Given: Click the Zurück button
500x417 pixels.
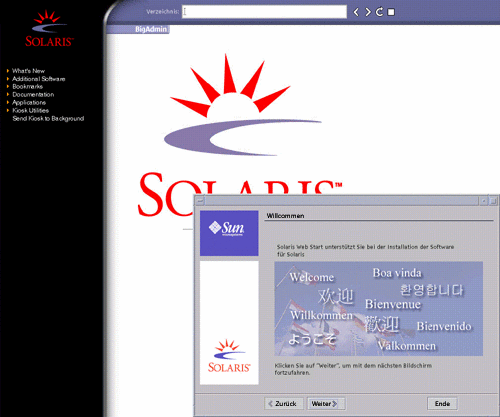Looking at the screenshot, I should pos(283,403).
